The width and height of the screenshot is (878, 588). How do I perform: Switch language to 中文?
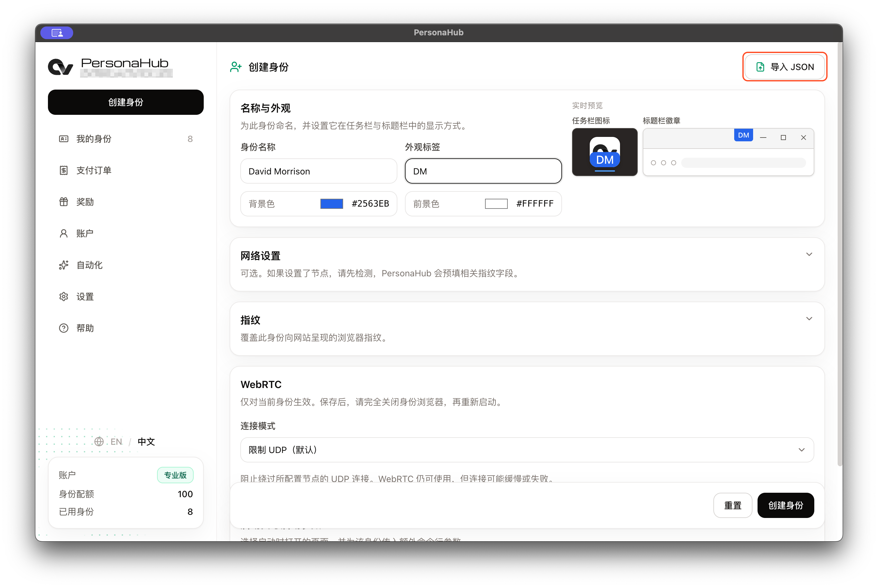coord(146,442)
